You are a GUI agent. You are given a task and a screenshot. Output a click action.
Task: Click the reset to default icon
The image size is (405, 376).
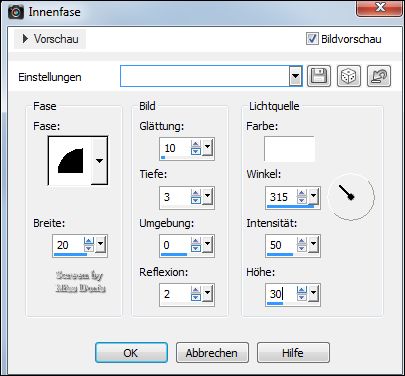pyautogui.click(x=379, y=76)
